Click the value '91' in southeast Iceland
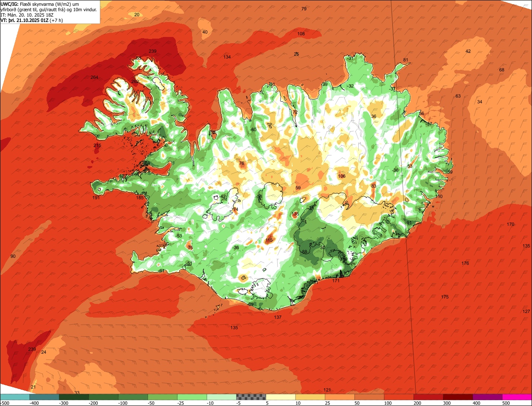Screen dimensions: 532x406 pos(409,223)
